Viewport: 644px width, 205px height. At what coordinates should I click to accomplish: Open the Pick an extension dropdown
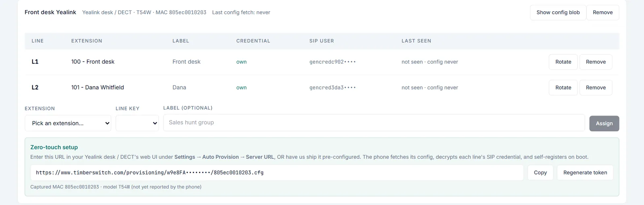click(68, 123)
